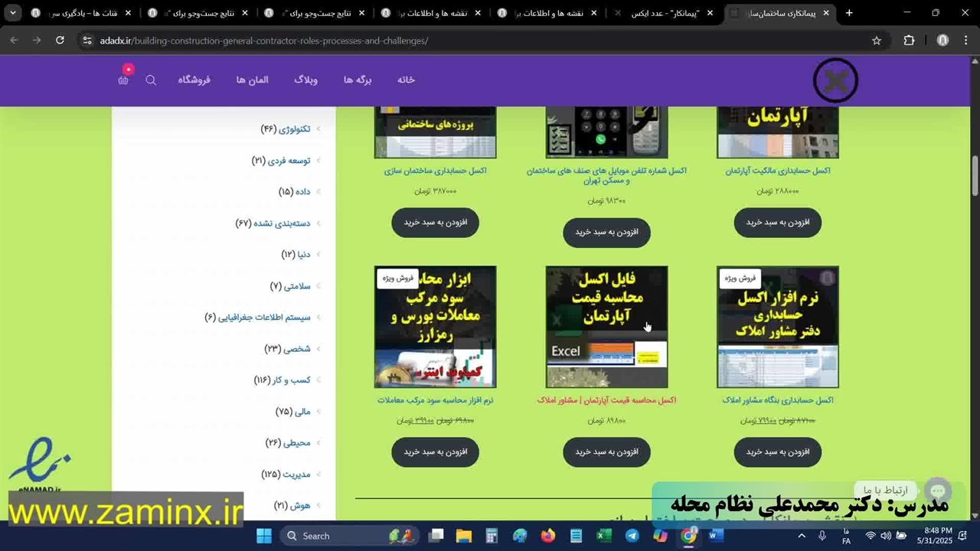980x551 pixels.
Task: Open the Chrome extensions puzzle icon
Action: pos(909,41)
